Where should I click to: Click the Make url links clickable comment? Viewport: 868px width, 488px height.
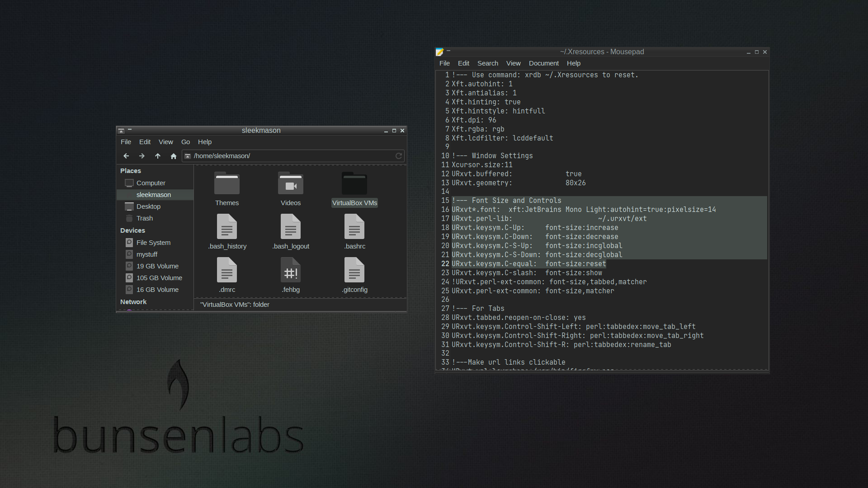tap(509, 362)
